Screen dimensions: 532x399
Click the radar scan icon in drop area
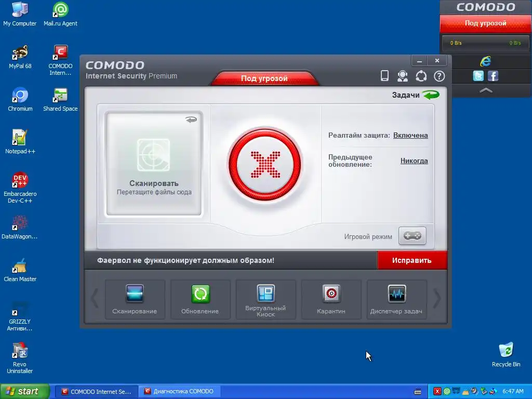coord(153,155)
